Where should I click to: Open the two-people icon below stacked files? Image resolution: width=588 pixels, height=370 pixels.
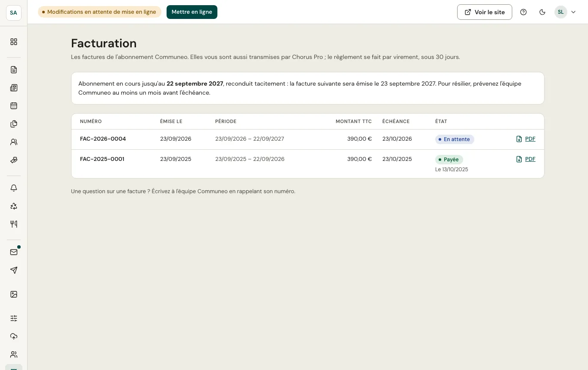pyautogui.click(x=14, y=142)
